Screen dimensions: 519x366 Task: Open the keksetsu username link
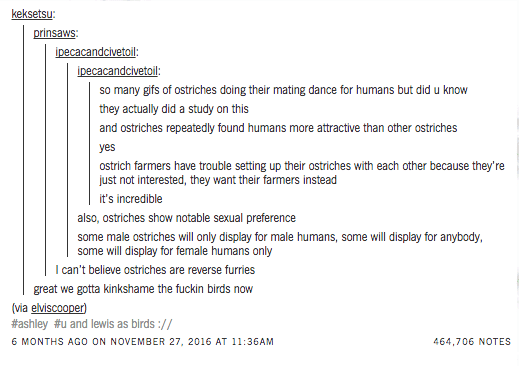click(32, 14)
